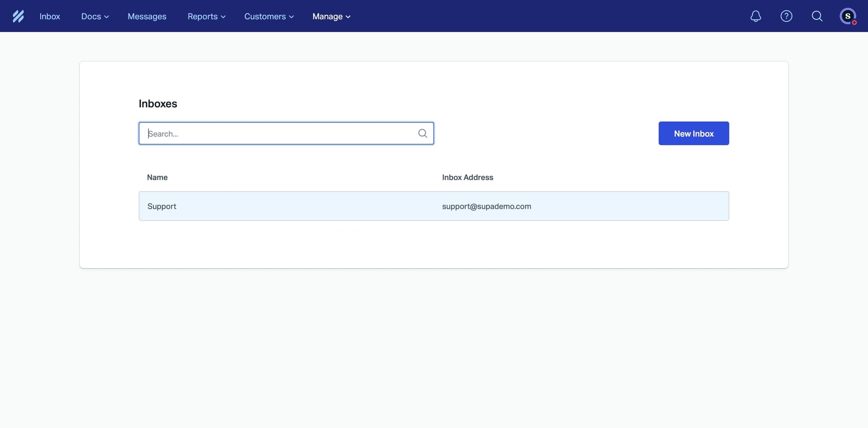Expand the Docs dropdown

pyautogui.click(x=94, y=16)
